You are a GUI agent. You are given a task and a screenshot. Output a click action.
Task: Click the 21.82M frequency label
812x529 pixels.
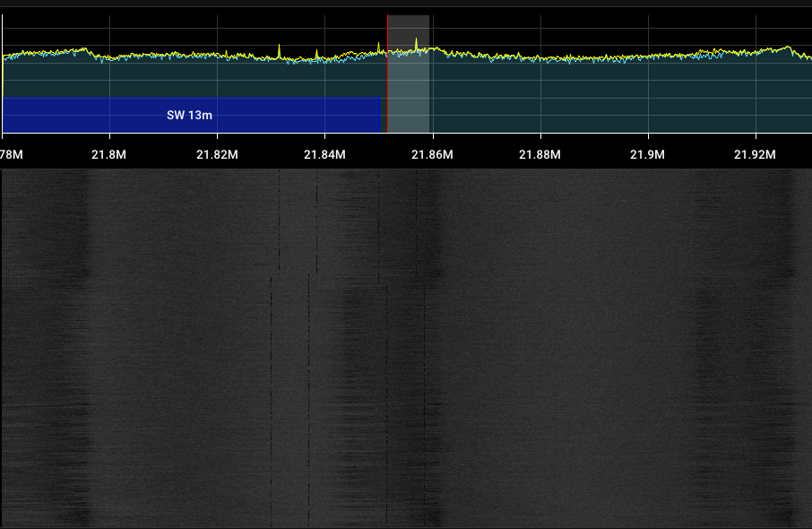[x=217, y=154]
